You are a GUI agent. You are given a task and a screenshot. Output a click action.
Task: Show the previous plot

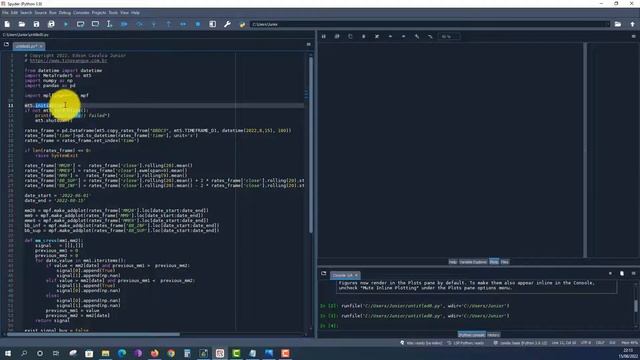click(390, 36)
